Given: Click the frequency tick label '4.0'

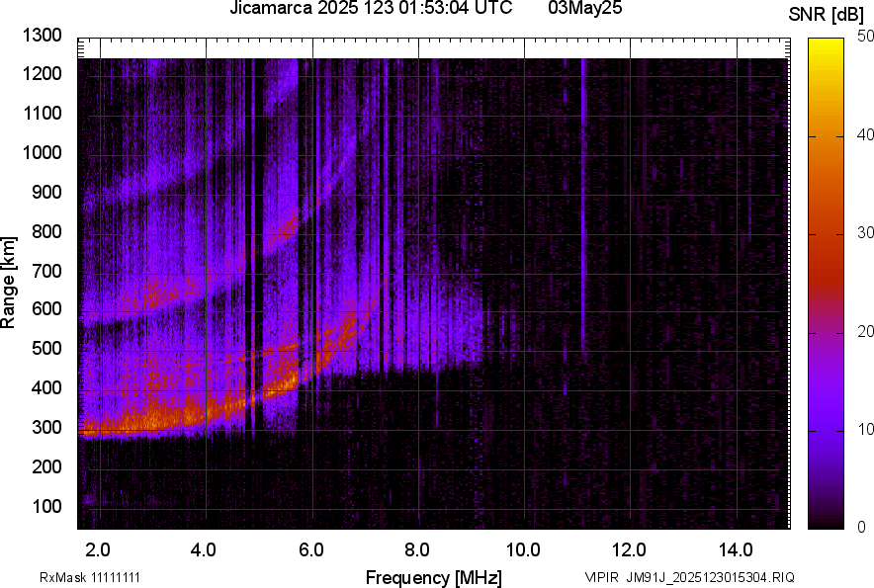Looking at the screenshot, I should pyautogui.click(x=204, y=550).
